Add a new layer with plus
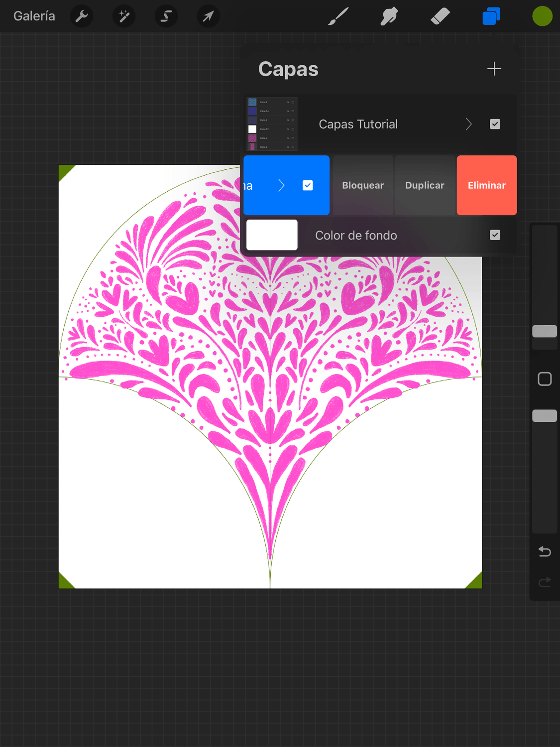The width and height of the screenshot is (560, 747). click(494, 69)
